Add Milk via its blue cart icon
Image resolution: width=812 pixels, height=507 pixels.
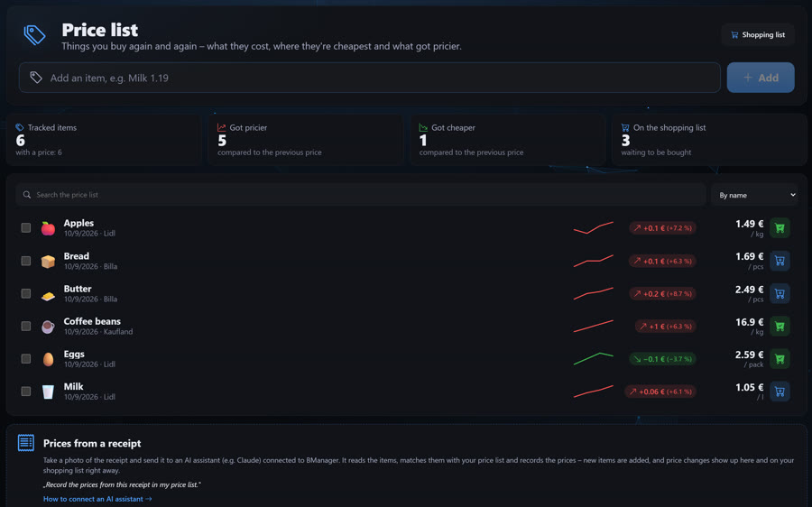pos(780,392)
